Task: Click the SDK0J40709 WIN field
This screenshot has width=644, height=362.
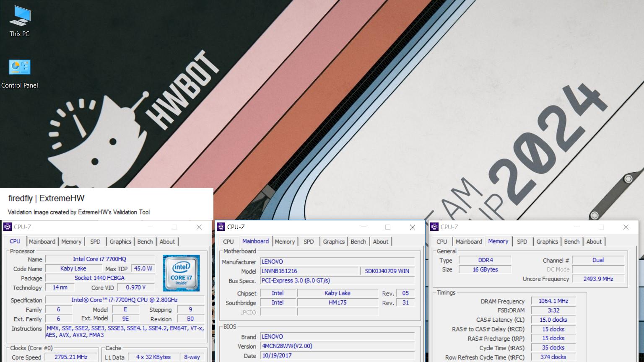Action: [x=387, y=271]
